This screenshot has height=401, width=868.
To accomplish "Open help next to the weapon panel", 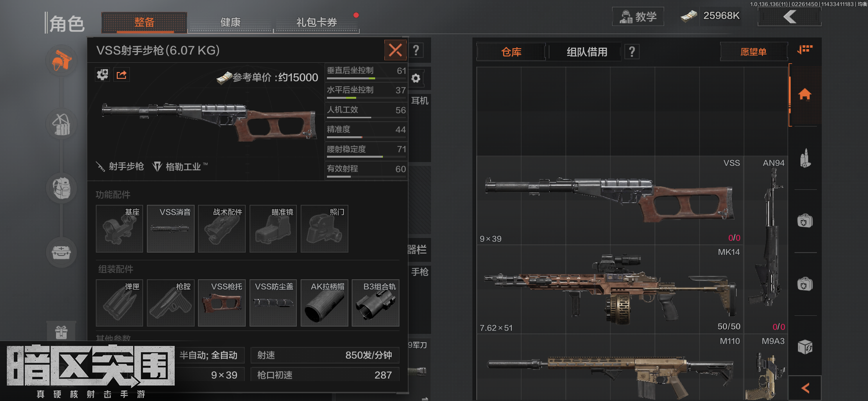I will click(416, 50).
